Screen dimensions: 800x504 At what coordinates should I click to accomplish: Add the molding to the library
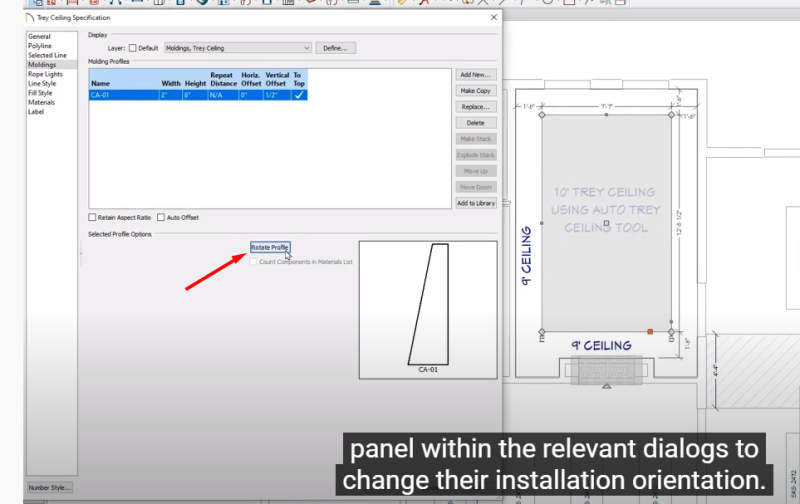475,203
